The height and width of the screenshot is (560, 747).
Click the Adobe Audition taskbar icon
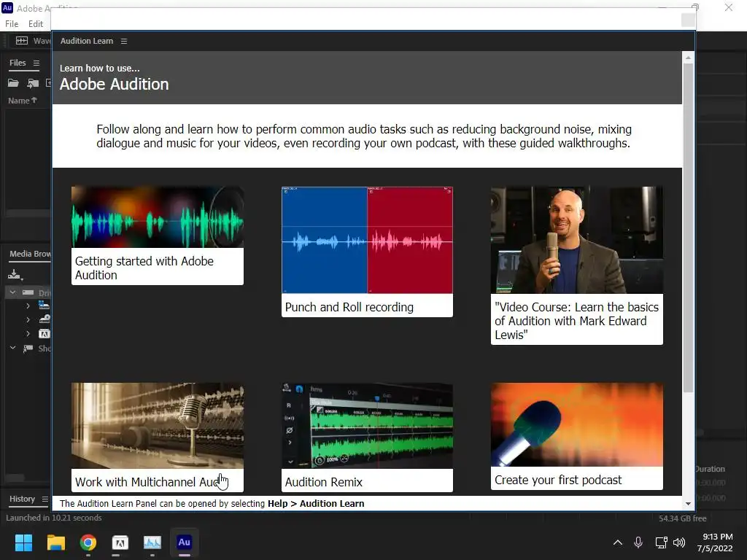point(185,542)
